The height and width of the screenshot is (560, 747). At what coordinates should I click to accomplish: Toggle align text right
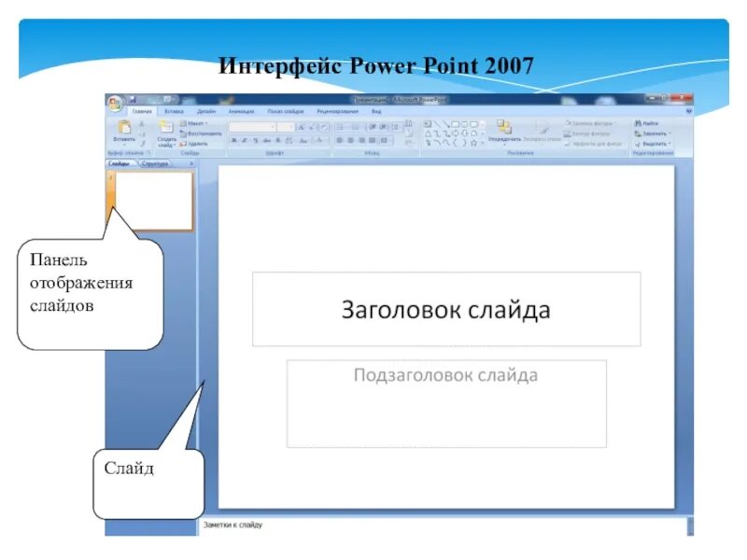tap(361, 141)
